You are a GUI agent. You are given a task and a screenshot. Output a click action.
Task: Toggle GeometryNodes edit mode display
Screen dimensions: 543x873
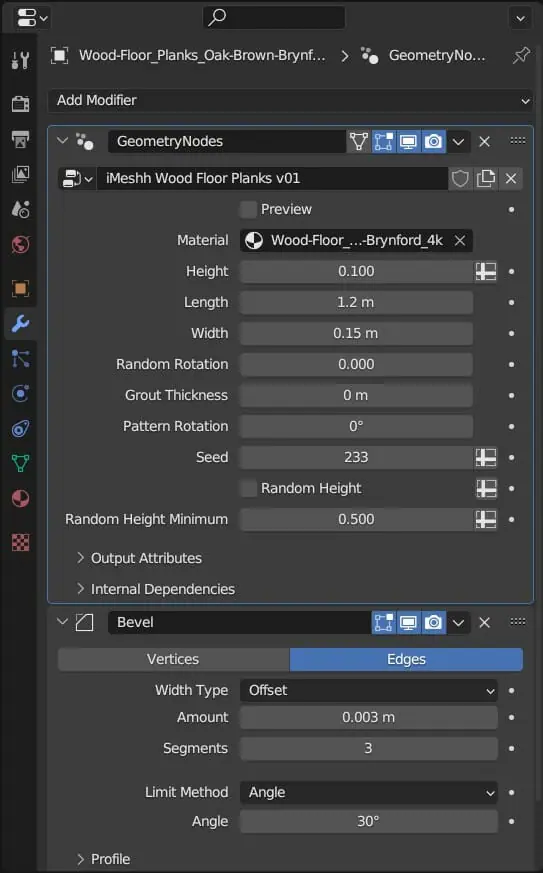click(383, 141)
